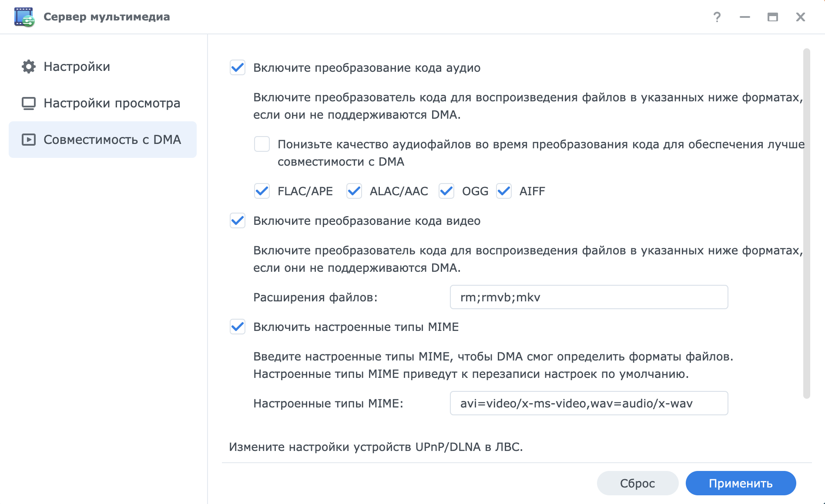Open help via the question mark icon
The image size is (825, 504).
click(x=717, y=17)
